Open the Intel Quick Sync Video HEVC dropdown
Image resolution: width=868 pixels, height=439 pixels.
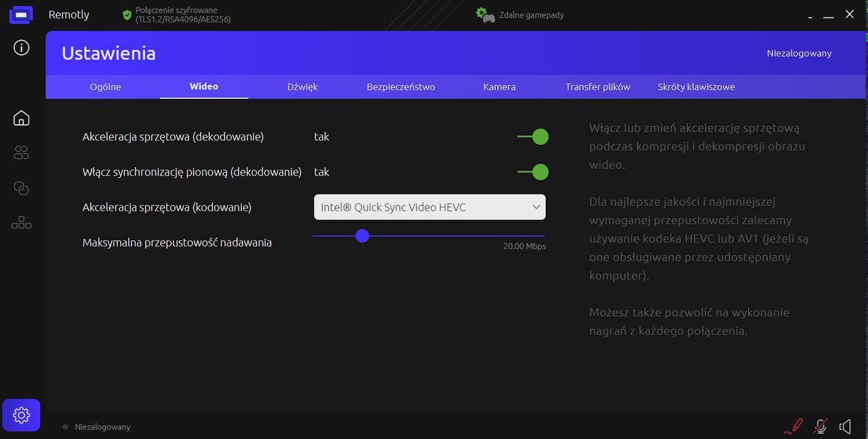(x=430, y=207)
